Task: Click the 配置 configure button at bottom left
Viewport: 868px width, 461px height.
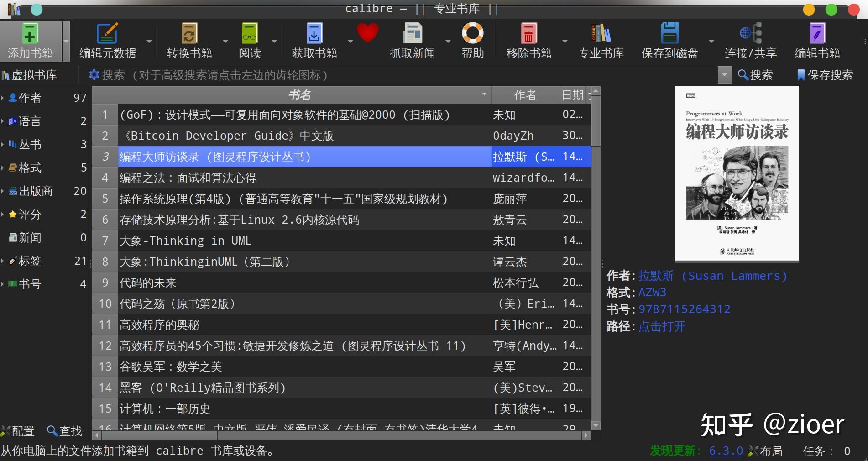Action: tap(18, 431)
